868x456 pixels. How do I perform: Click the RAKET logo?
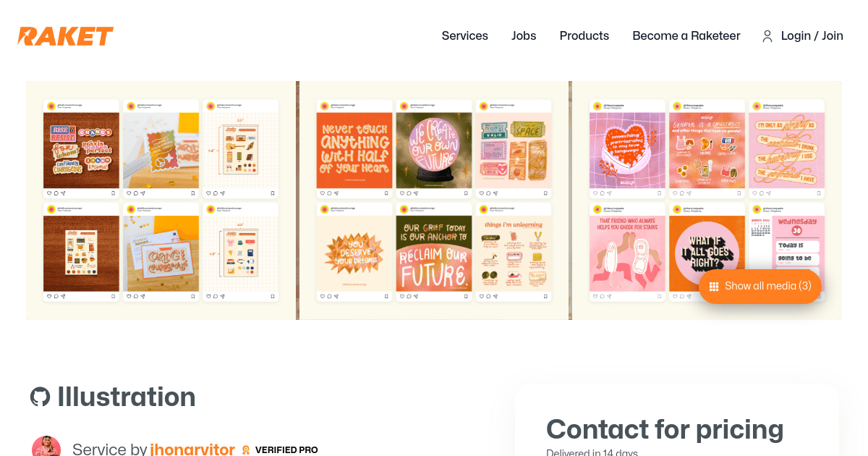tap(66, 36)
